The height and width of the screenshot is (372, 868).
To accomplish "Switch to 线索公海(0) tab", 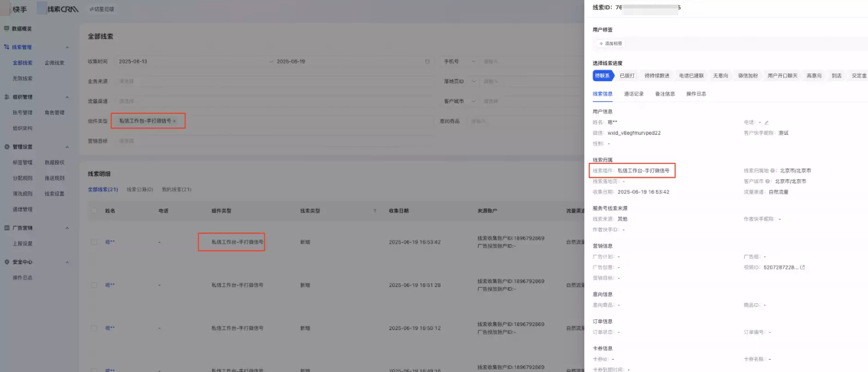I will [x=139, y=190].
